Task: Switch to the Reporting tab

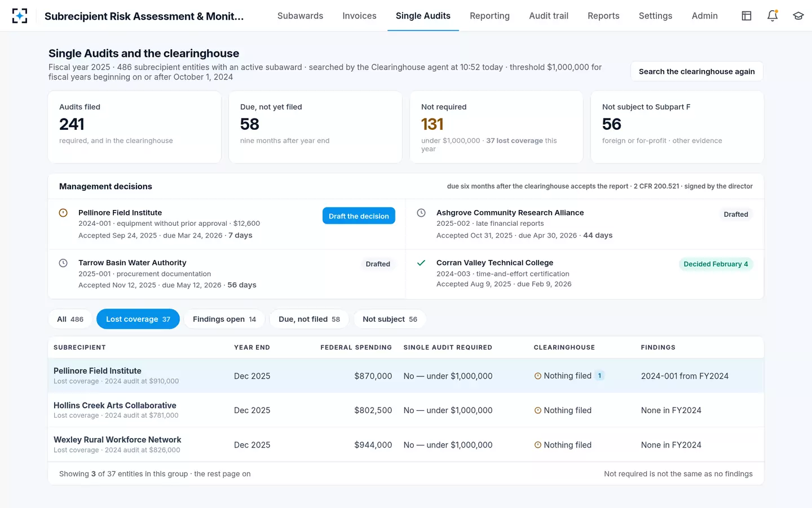Action: [x=489, y=16]
